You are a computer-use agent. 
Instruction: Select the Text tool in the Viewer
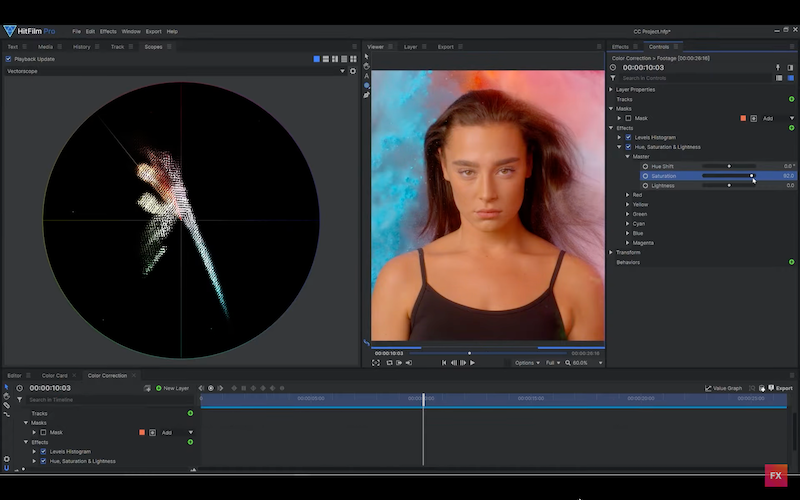(366, 76)
